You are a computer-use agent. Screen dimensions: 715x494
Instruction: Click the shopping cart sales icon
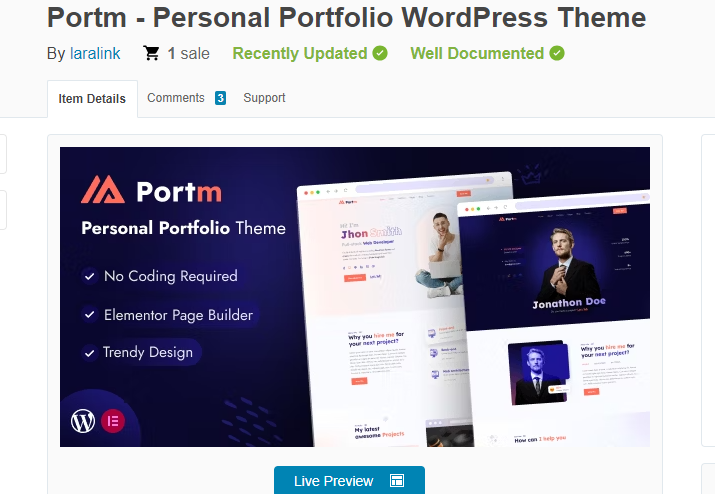pyautogui.click(x=151, y=53)
